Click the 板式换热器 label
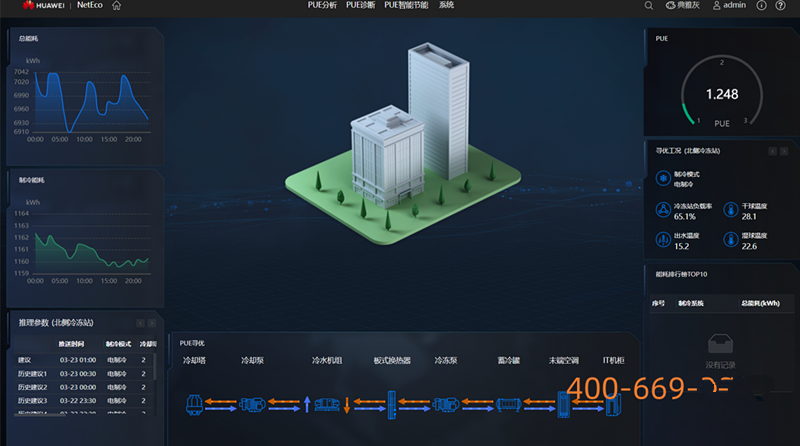800x446 pixels. click(392, 360)
